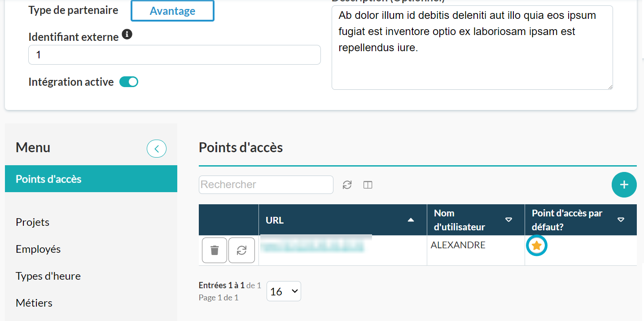Click the Avantage partner type button
The width and height of the screenshot is (644, 321).
tap(172, 11)
